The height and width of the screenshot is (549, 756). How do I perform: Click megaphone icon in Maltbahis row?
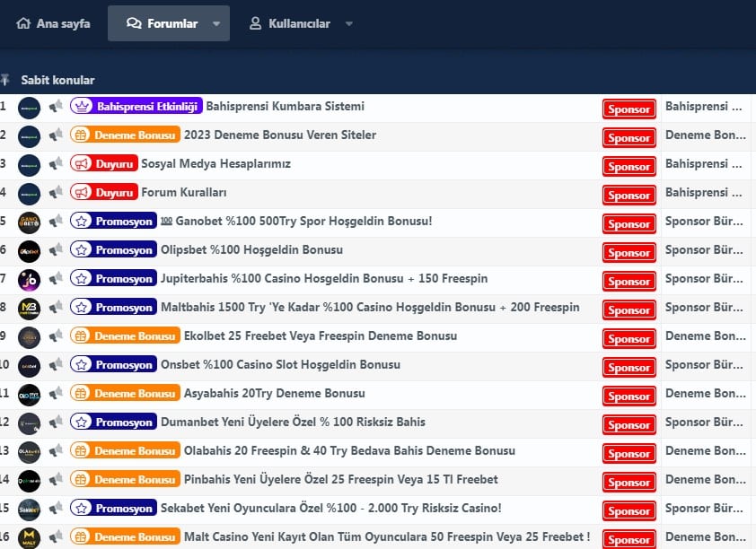[x=56, y=308]
